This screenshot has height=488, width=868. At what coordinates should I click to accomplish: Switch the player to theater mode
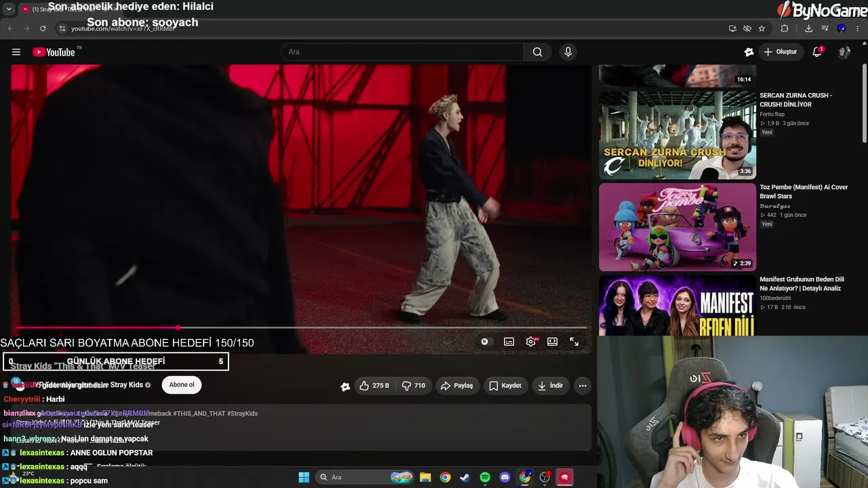[x=553, y=342]
